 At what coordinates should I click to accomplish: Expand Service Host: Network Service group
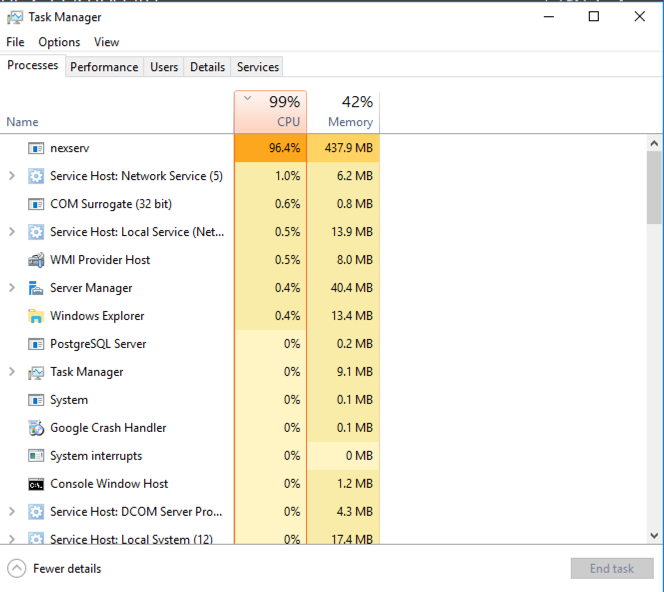(x=12, y=176)
